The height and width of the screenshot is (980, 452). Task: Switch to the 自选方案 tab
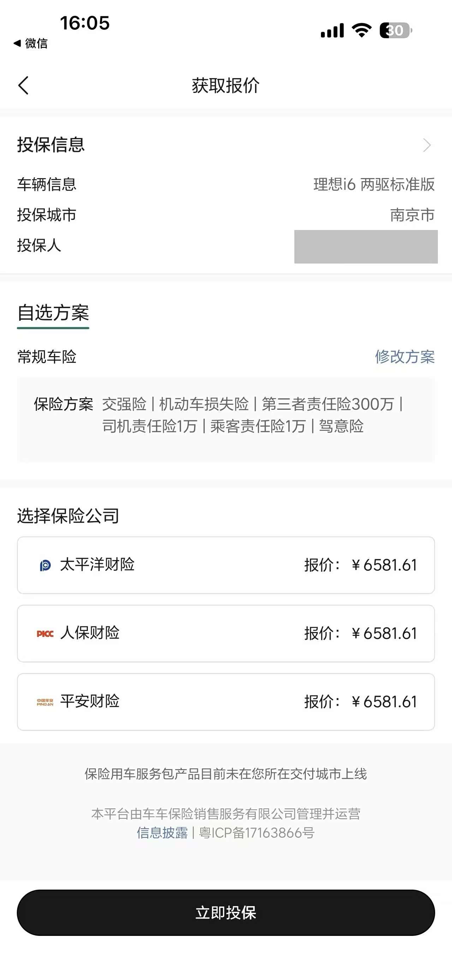tap(53, 313)
